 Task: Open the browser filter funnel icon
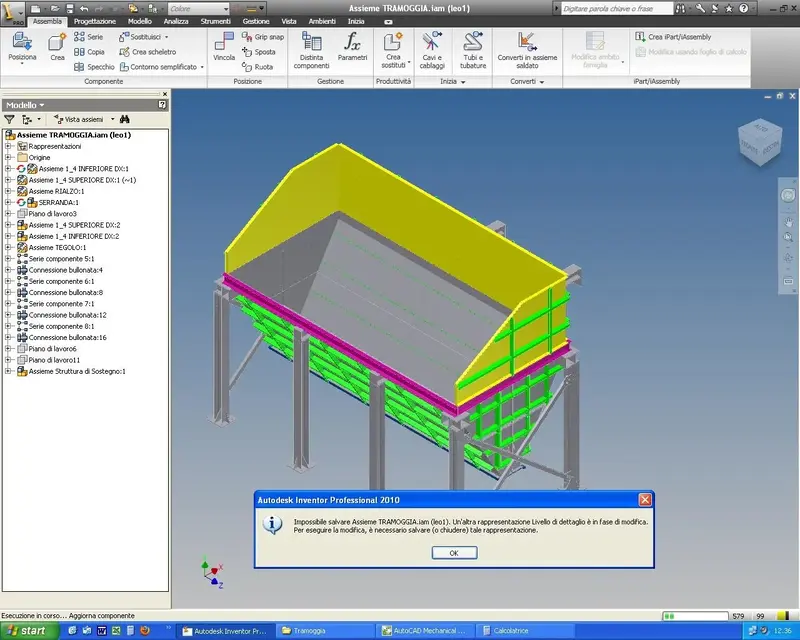point(9,119)
